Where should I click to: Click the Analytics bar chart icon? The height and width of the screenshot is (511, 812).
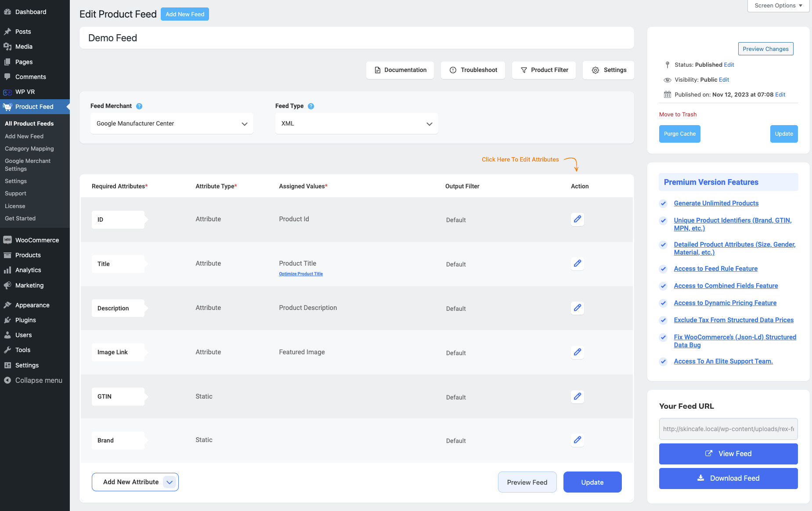tap(7, 270)
